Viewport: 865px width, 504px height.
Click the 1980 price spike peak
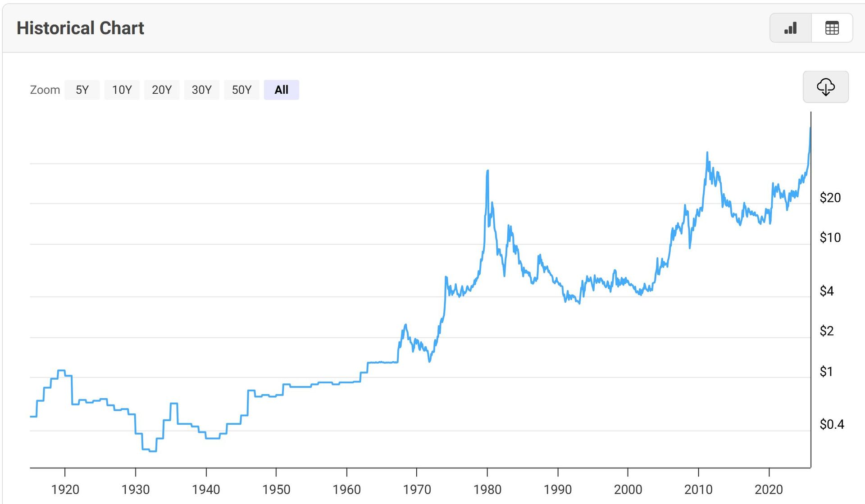[x=487, y=171]
